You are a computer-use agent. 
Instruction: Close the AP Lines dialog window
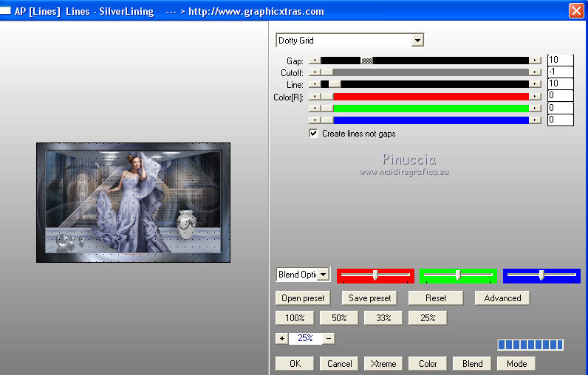click(576, 10)
